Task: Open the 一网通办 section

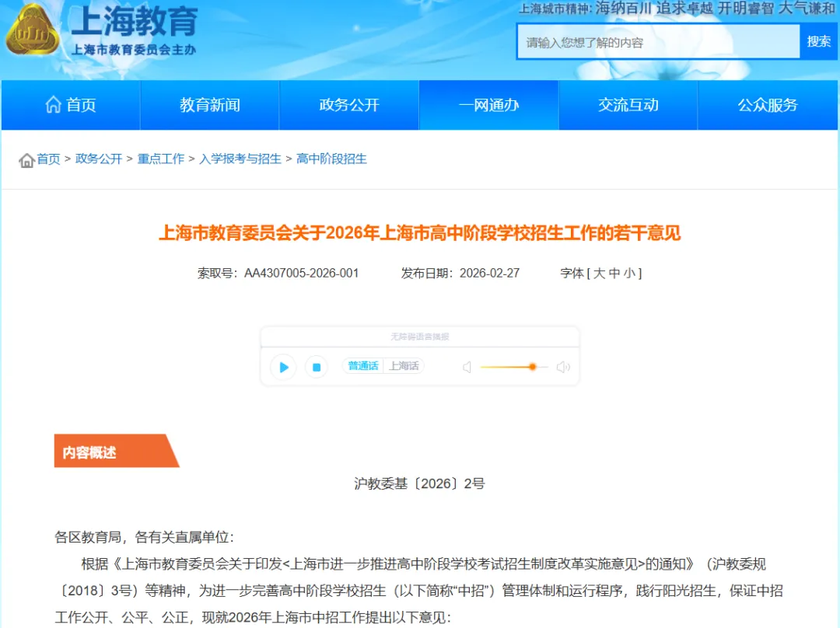Action: (x=488, y=105)
